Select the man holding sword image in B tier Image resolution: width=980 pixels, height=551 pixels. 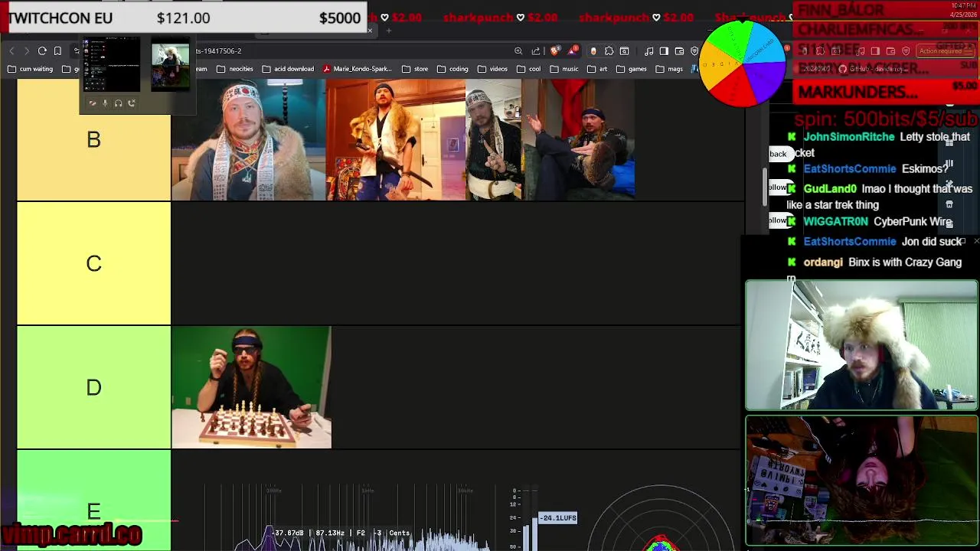[395, 139]
